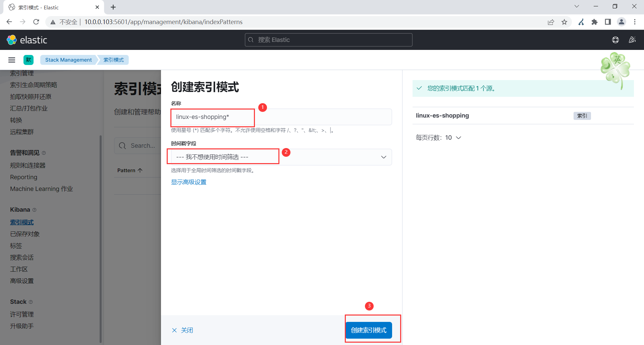
Task: Click the index patterns Search field
Action: coord(138,146)
